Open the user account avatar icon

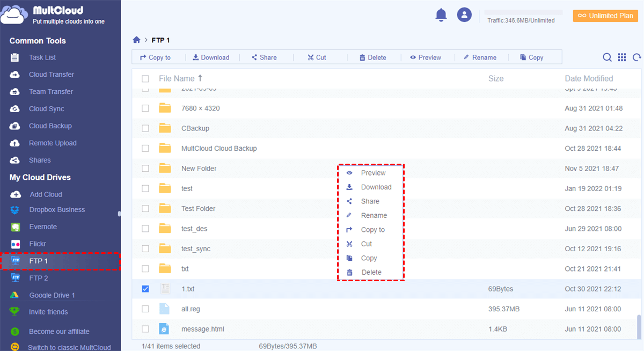pos(464,15)
